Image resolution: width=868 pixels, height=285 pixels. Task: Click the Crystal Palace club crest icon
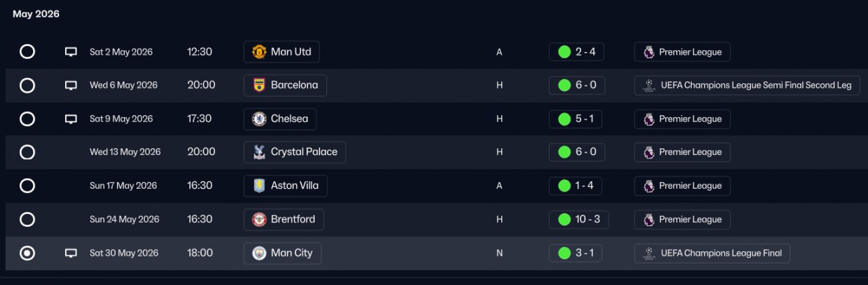[258, 152]
